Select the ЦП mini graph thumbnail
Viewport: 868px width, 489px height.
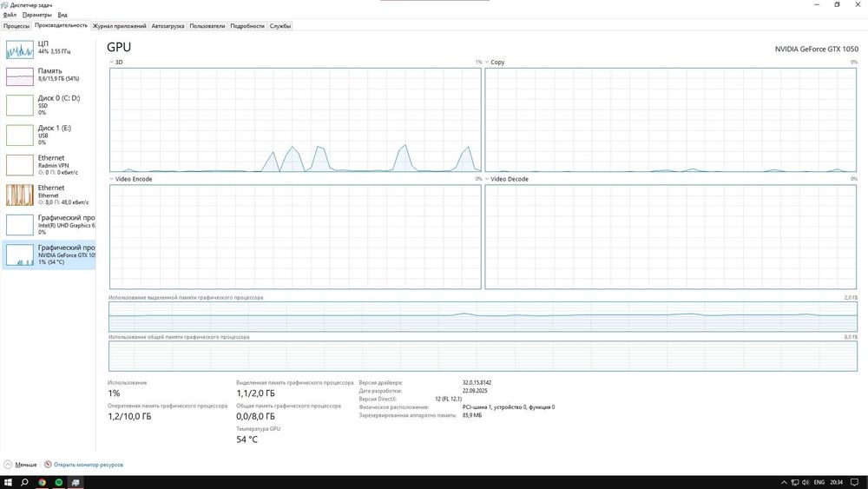pos(20,50)
